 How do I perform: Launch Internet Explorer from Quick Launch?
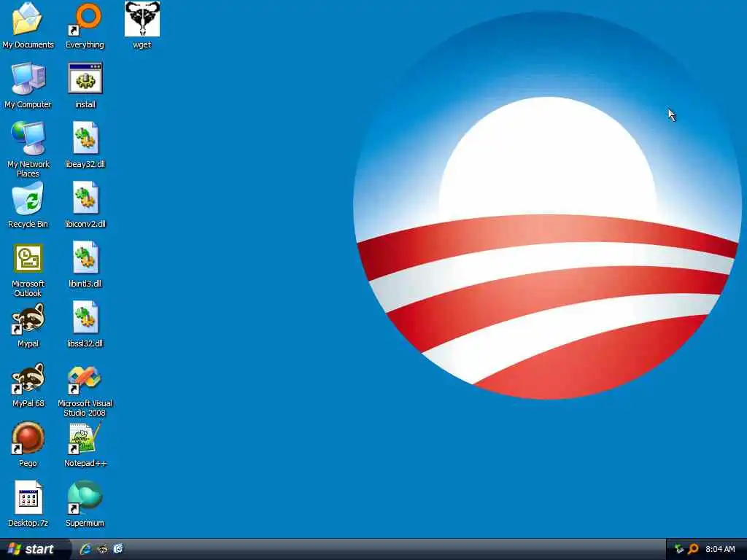85,549
